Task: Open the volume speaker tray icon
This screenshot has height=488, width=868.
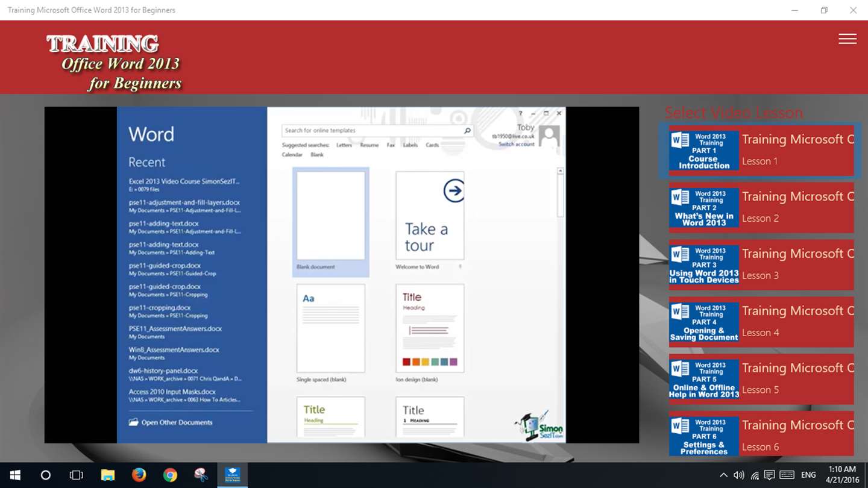Action: [x=738, y=475]
